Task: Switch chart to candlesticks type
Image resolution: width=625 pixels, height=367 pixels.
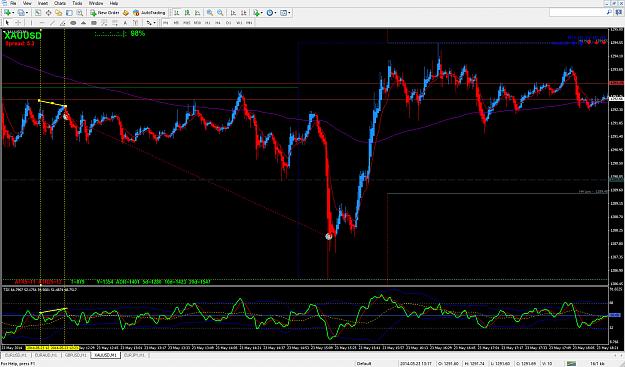Action: click(187, 13)
